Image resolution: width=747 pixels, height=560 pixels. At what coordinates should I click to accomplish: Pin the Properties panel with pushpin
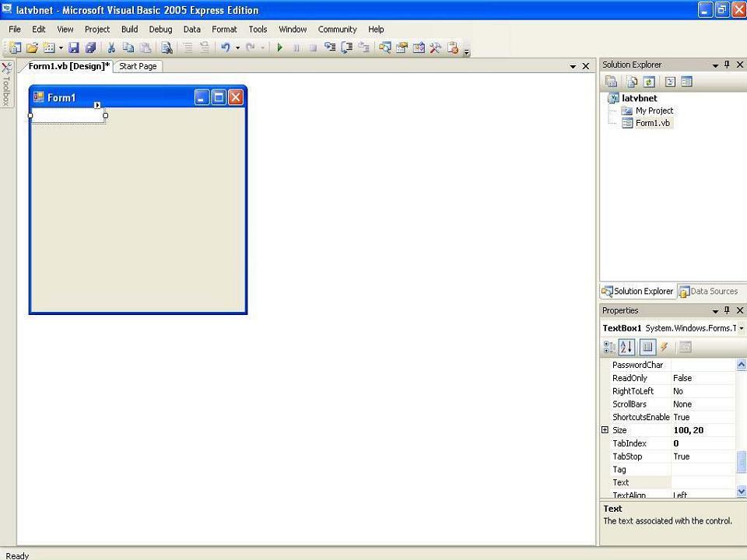pos(727,310)
